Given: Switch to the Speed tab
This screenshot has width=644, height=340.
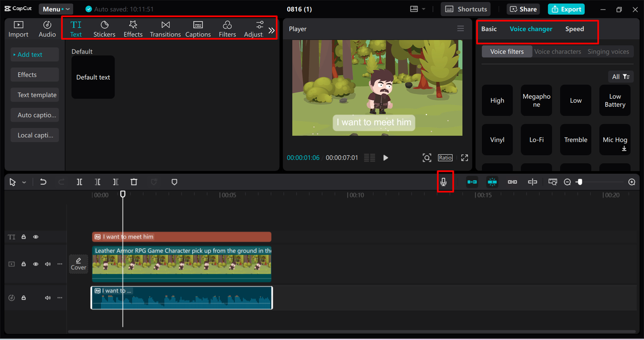Looking at the screenshot, I should tap(575, 29).
